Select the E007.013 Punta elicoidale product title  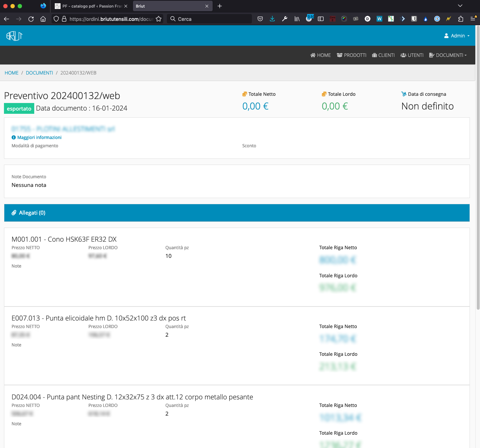(x=99, y=318)
